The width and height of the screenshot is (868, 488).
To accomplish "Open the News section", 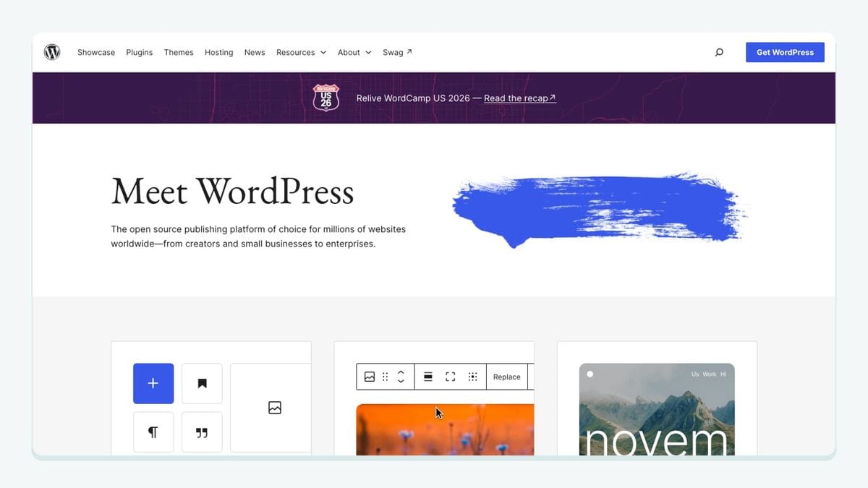I will pyautogui.click(x=255, y=52).
